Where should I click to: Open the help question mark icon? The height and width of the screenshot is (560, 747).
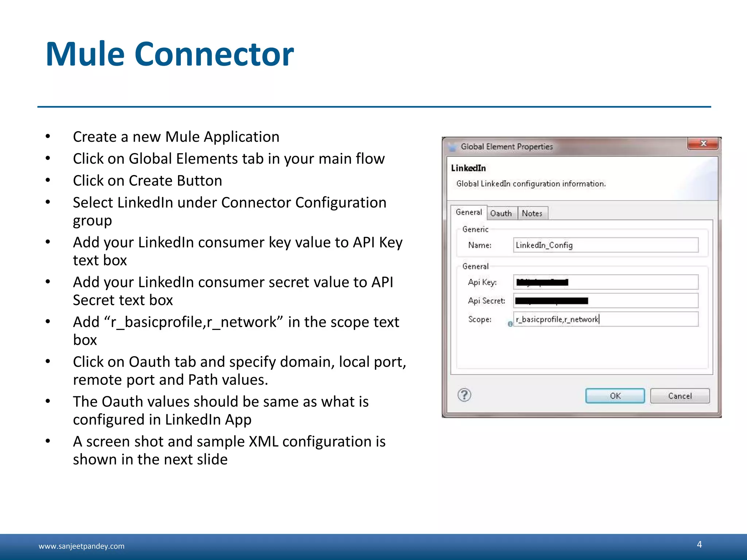(x=464, y=395)
